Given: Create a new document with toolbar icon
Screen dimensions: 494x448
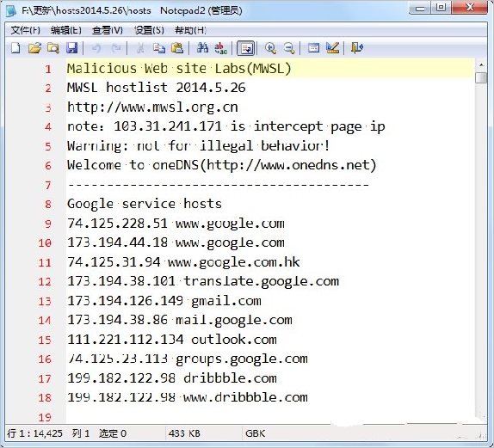Looking at the screenshot, I should (x=15, y=48).
